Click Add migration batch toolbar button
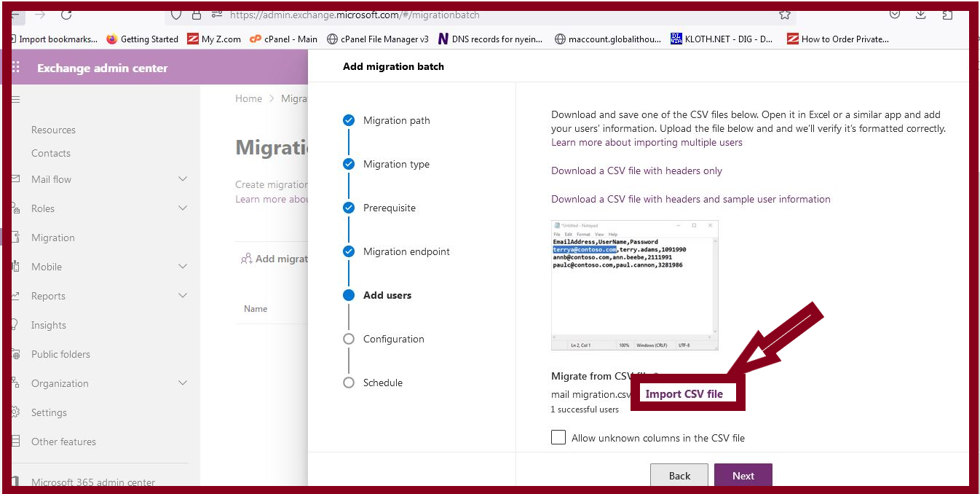Screen dimensions: 980x494 click(274, 259)
